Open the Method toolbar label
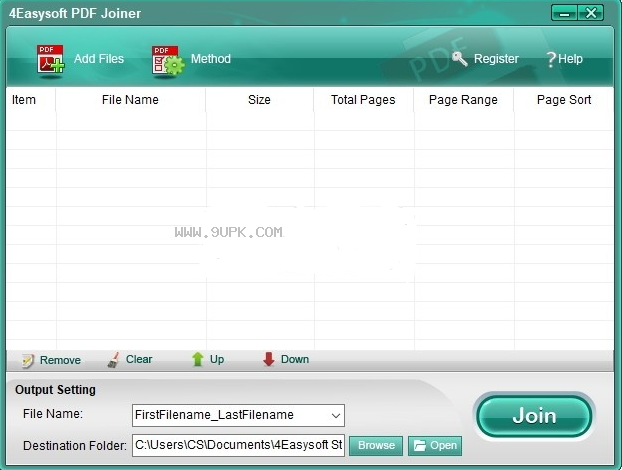This screenshot has height=470, width=622. [x=211, y=59]
